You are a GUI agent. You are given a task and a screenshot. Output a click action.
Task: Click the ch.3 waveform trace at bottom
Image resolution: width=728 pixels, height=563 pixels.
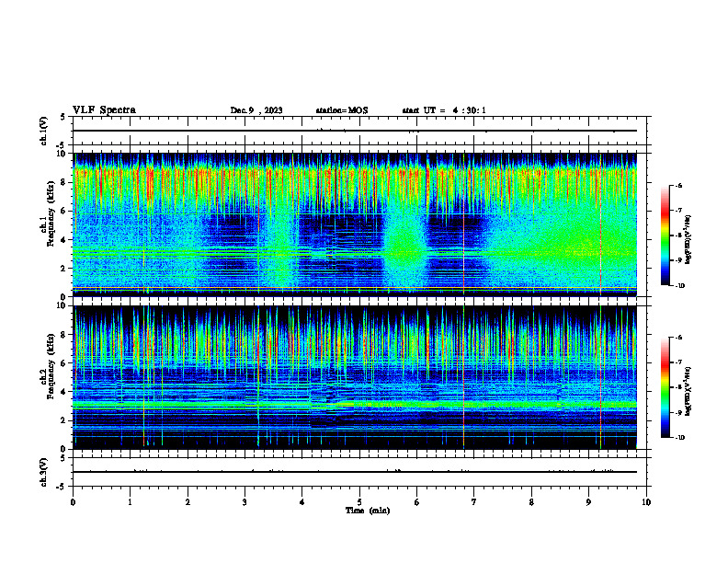click(x=354, y=472)
